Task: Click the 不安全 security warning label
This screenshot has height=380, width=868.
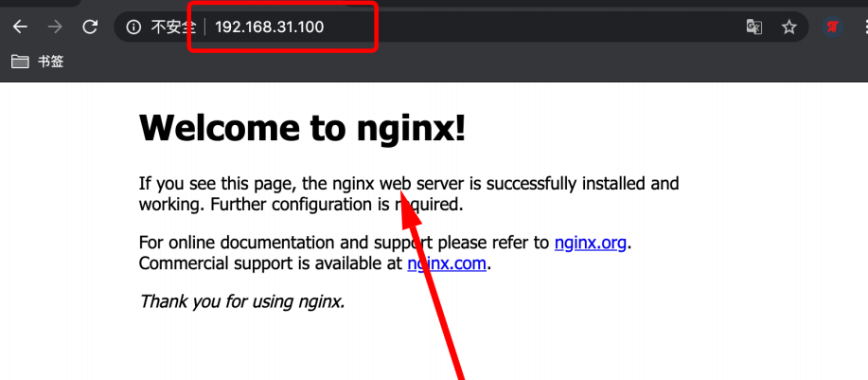Action: coord(172,27)
